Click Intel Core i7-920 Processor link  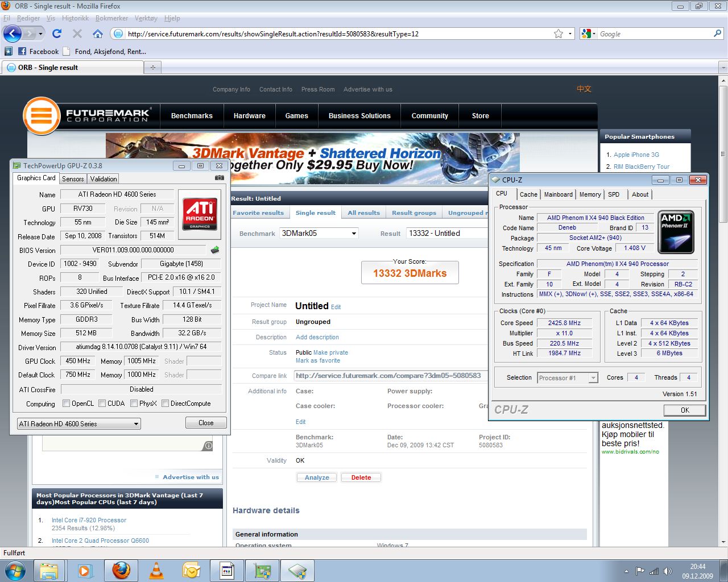pyautogui.click(x=89, y=520)
